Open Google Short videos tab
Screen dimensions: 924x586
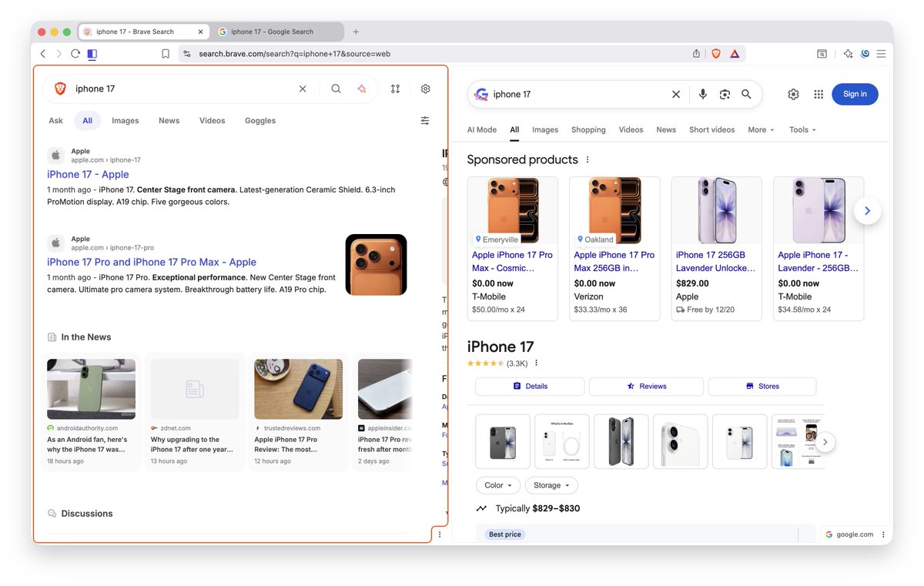(712, 129)
